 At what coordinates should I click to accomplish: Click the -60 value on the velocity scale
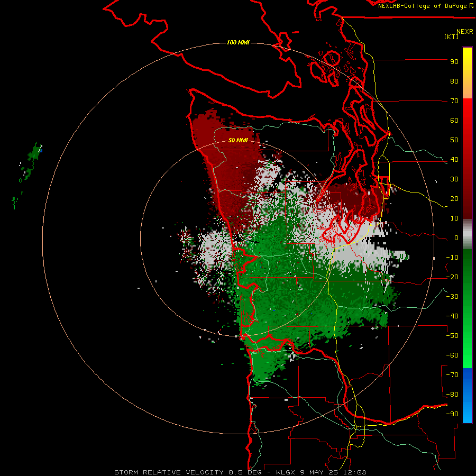pyautogui.click(x=452, y=355)
